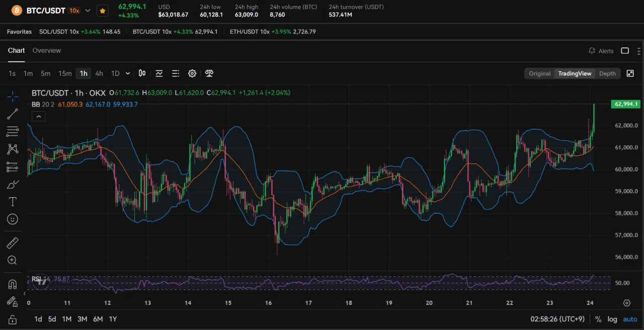Image resolution: width=644 pixels, height=330 pixels.
Task: Open ETH/USDT 10x favorite pair
Action: (273, 32)
